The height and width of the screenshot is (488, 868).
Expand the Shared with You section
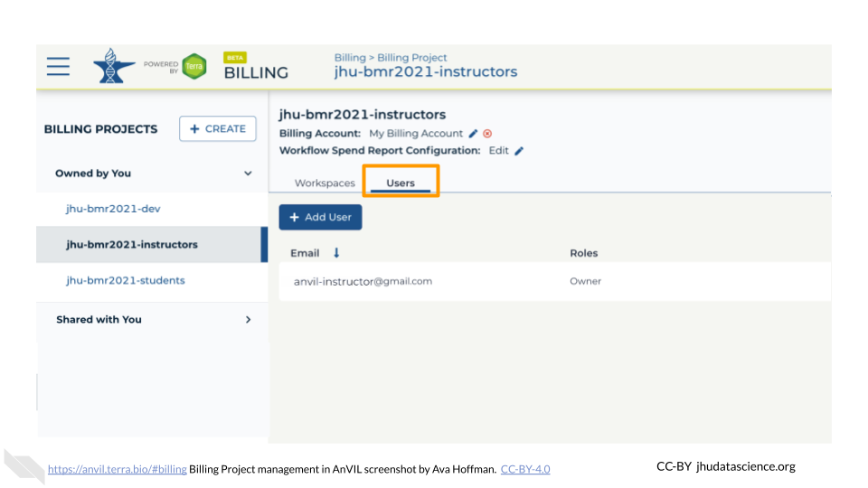pyautogui.click(x=248, y=320)
